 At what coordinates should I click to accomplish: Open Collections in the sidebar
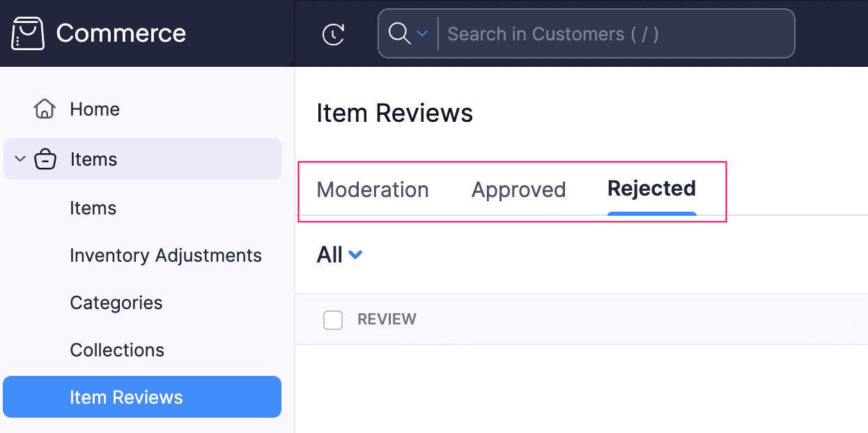click(116, 350)
